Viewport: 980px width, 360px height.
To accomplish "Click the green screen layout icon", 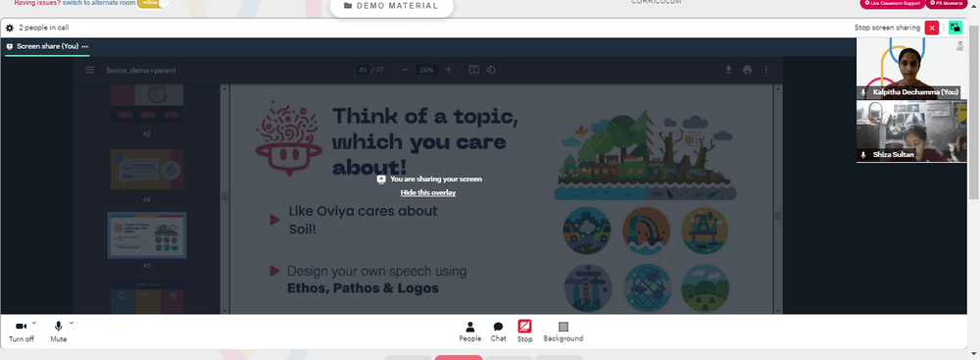I will click(955, 27).
